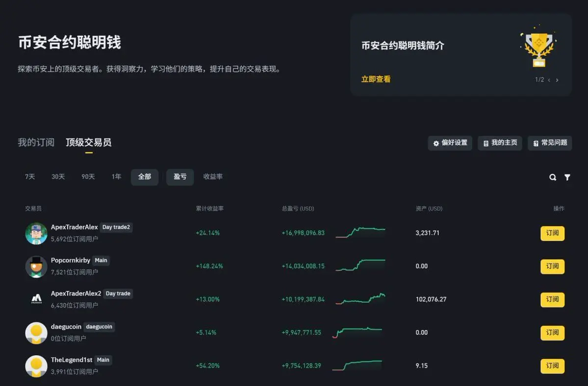Click 交易员 column header
This screenshot has width=588, height=386.
33,209
